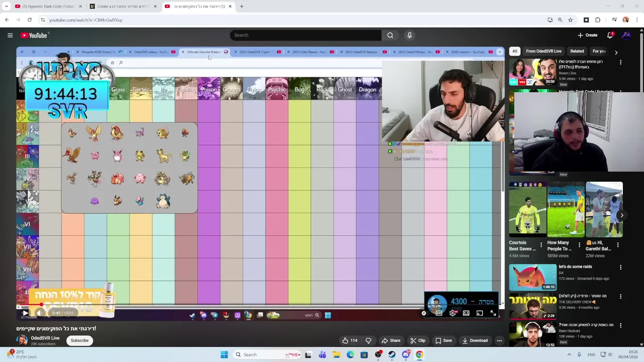Start voice search with the microphone
The width and height of the screenshot is (644, 362).
(410, 35)
